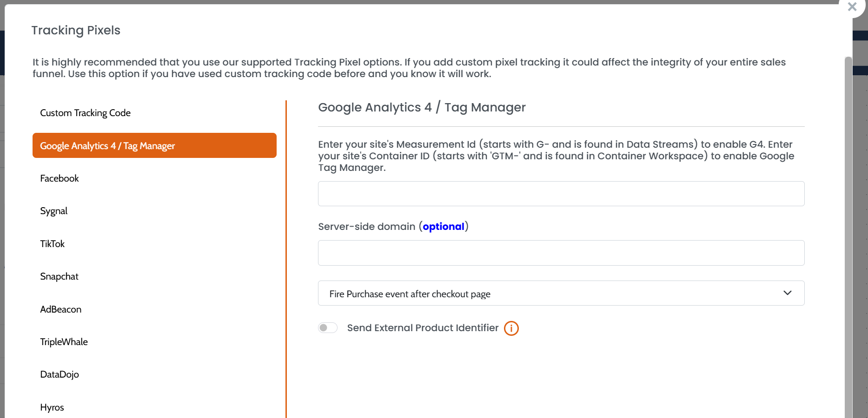Open the Fire Purchase event dropdown
The width and height of the screenshot is (868, 418).
pyautogui.click(x=561, y=294)
